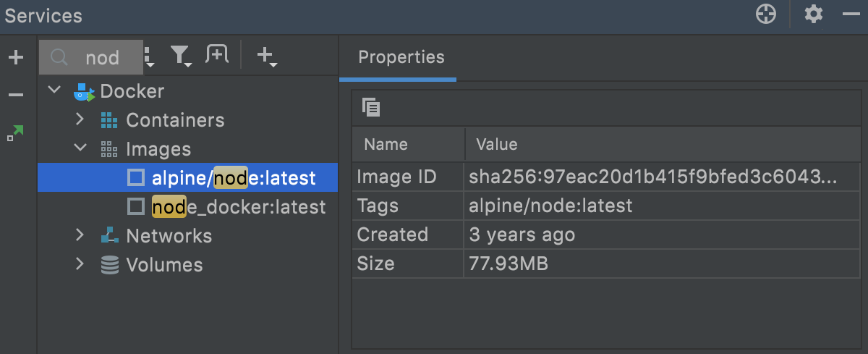This screenshot has width=868, height=354.
Task: Click the Networks label
Action: [169, 236]
